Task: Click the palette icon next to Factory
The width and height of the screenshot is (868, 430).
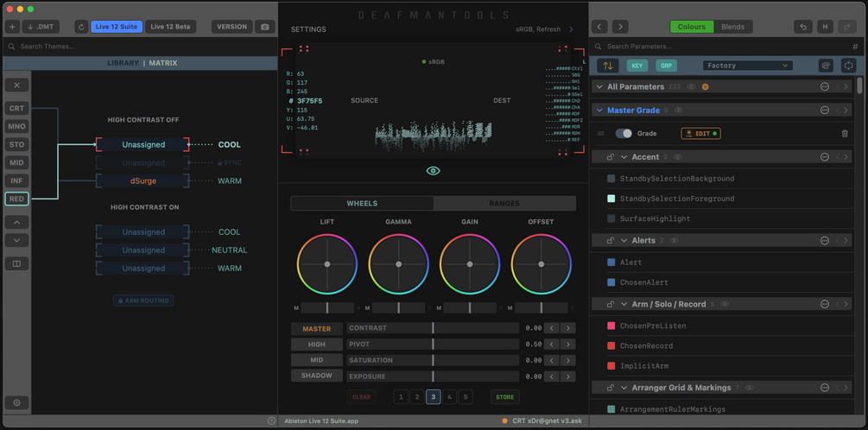Action: click(x=826, y=66)
